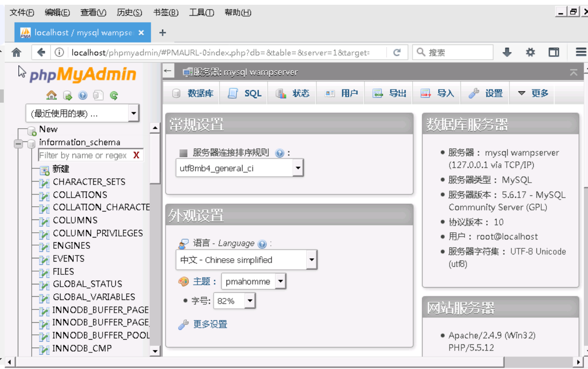Screen dimensions: 588x369
Task: Click the 更多设置 link
Action: click(x=210, y=324)
